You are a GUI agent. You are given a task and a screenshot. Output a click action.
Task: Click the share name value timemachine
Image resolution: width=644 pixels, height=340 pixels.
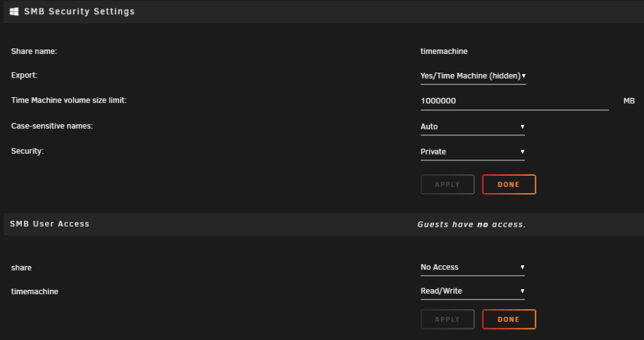click(444, 52)
